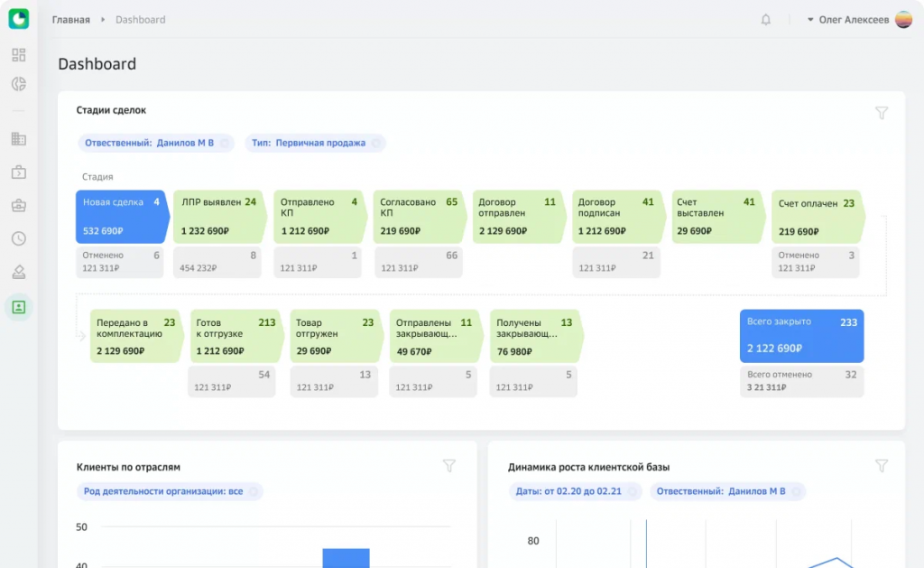This screenshot has height=568, width=924.
Task: Open filter for Клиенты по отраслям panel
Action: coord(449,466)
